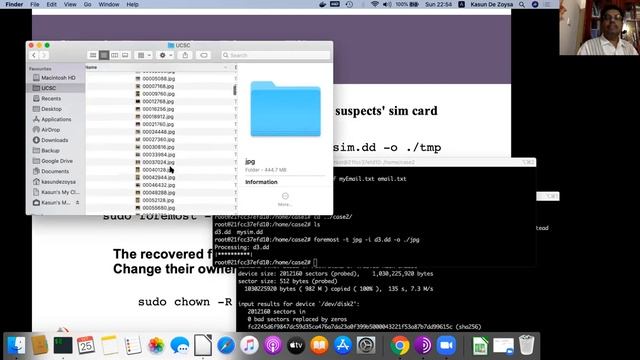
Task: Open Applications in Finder sidebar
Action: click(56, 119)
